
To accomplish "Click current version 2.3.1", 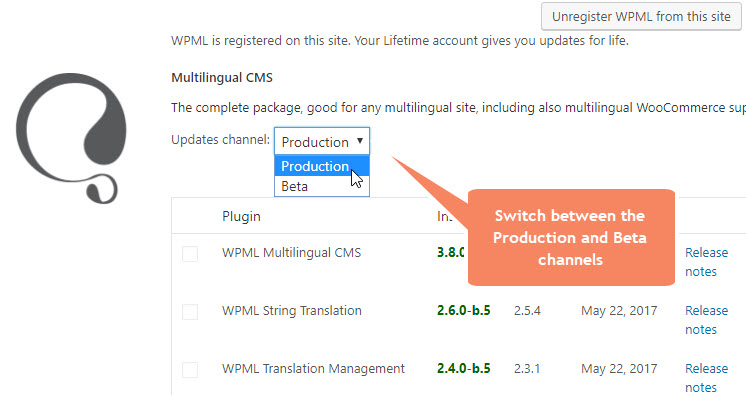I will [527, 369].
